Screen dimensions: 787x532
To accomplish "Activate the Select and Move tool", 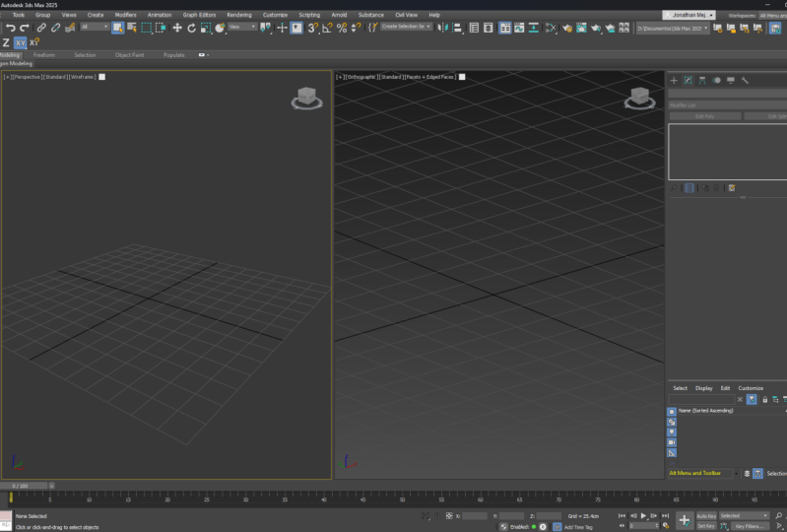I will [x=177, y=29].
